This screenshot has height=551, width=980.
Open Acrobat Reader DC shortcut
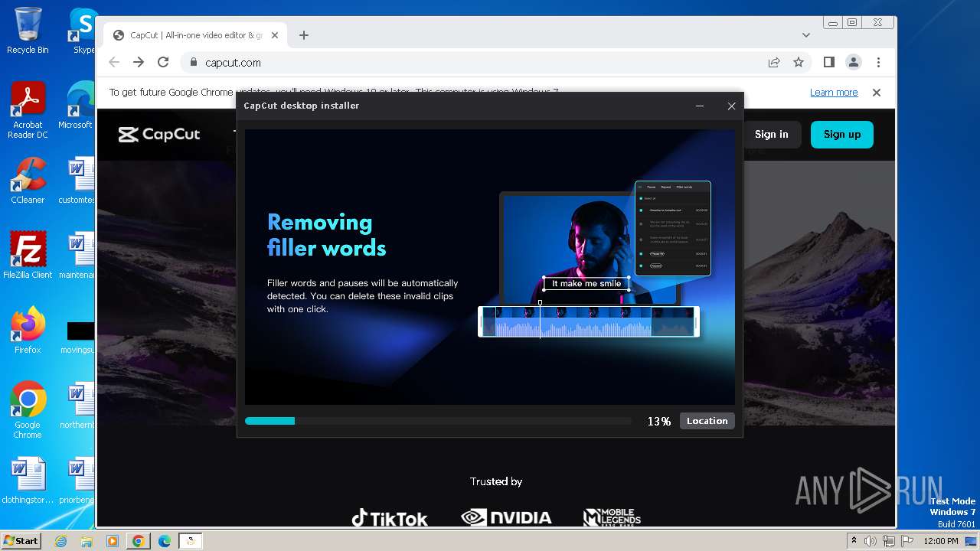[28, 111]
